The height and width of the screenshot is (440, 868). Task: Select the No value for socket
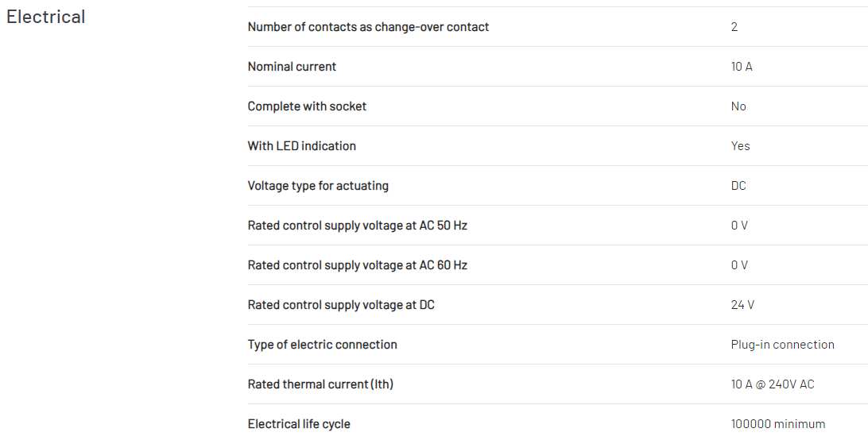[738, 106]
